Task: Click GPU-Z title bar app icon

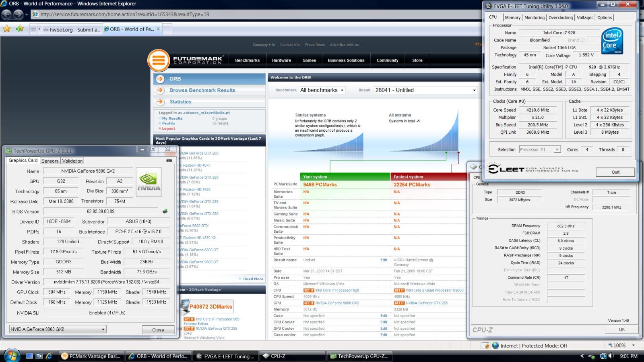Action: click(x=8, y=151)
